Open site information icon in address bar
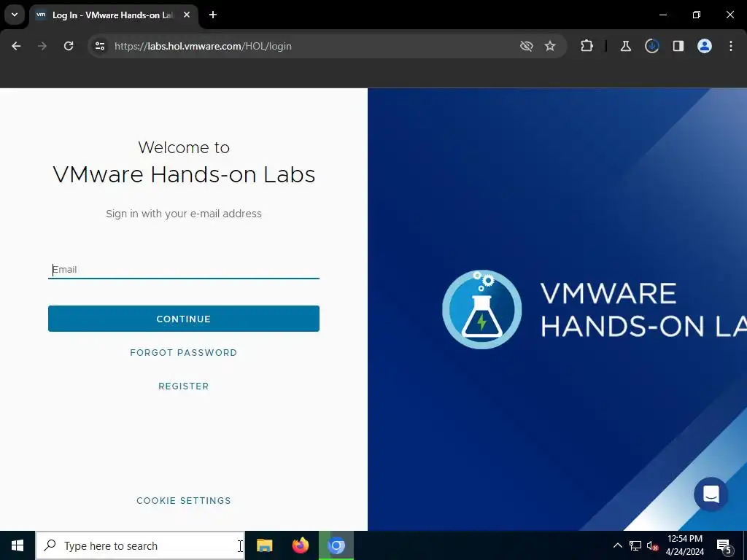 pyautogui.click(x=99, y=46)
